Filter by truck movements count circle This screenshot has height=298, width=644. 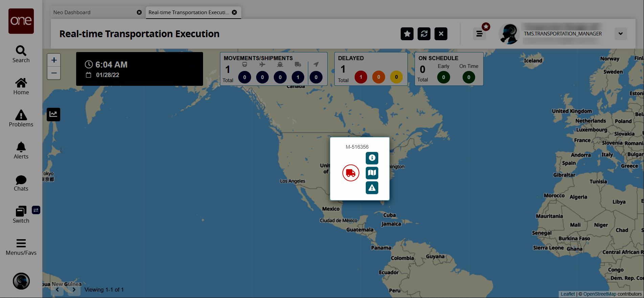coord(298,77)
